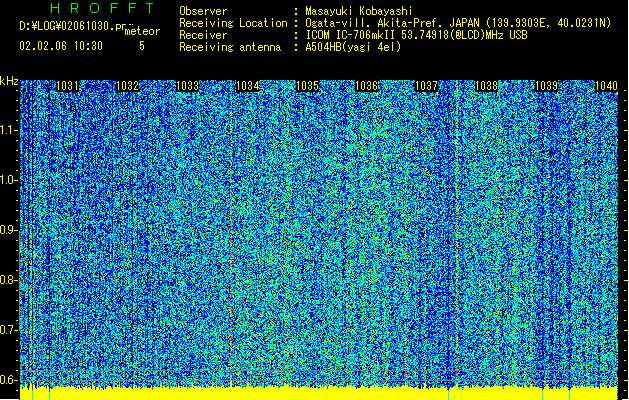Viewport: 629px width, 400px height.
Task: Click the meteor count value 5
Action: [142, 46]
